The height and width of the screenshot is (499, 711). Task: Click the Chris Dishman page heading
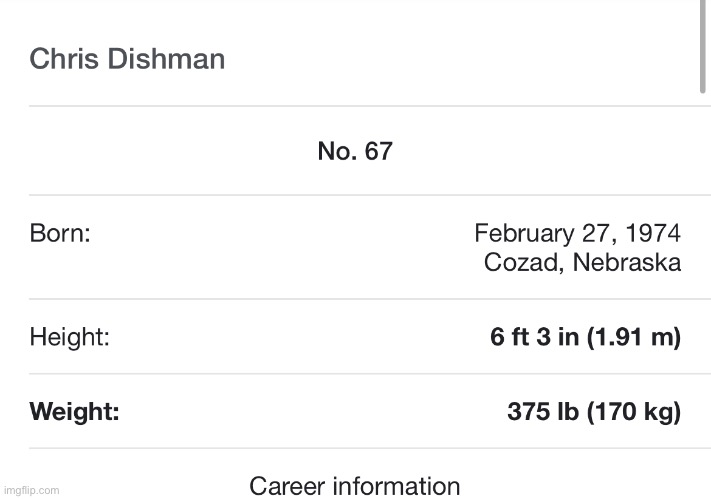tap(127, 58)
